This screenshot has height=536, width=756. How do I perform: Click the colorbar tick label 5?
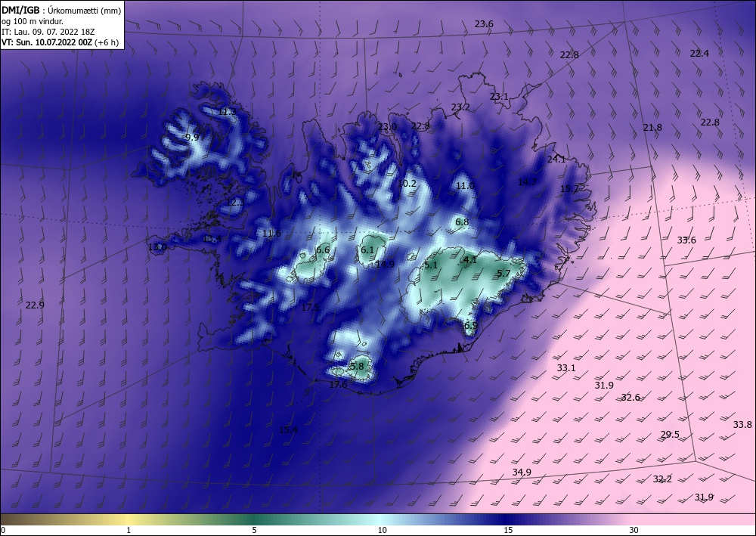pos(254,530)
